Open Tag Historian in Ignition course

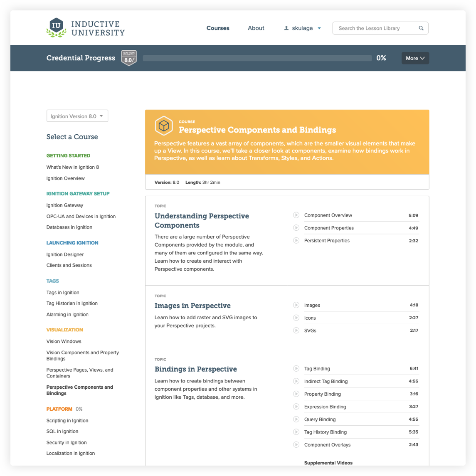pyautogui.click(x=72, y=303)
